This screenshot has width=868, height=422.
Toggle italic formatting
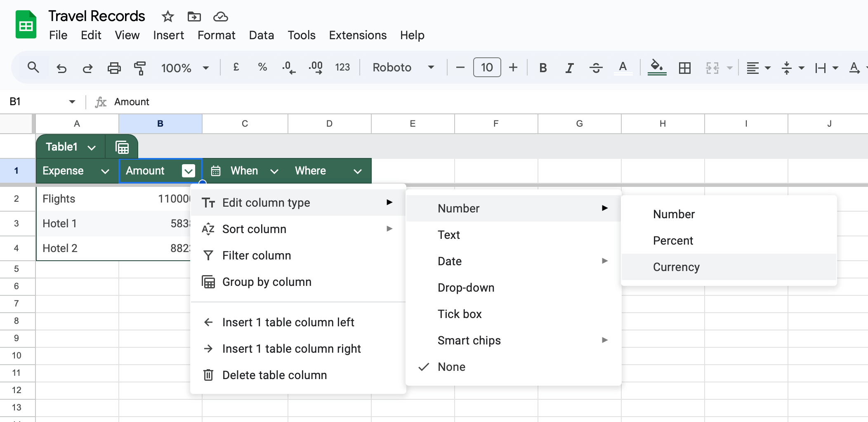coord(569,68)
